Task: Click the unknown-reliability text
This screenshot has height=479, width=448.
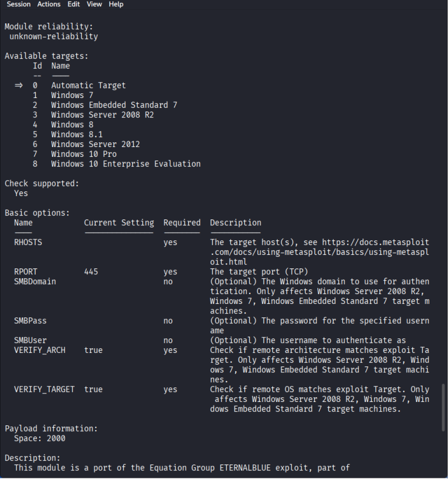Action: (x=54, y=36)
